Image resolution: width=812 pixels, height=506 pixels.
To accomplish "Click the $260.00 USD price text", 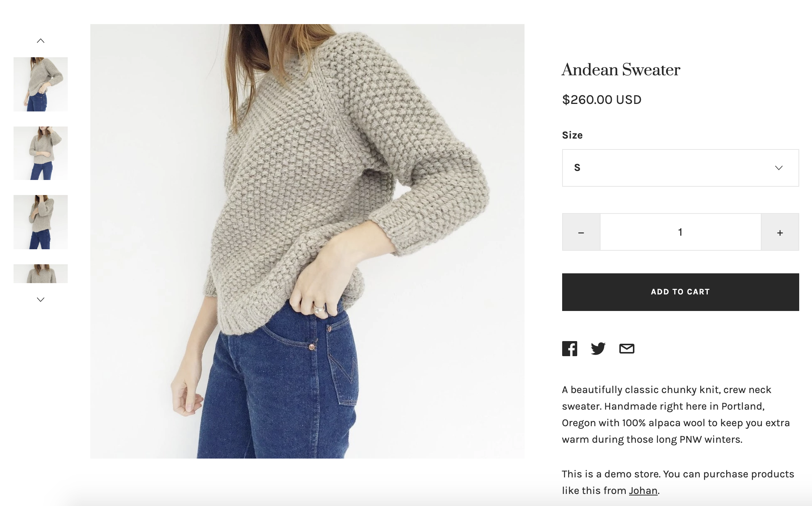I will [601, 100].
